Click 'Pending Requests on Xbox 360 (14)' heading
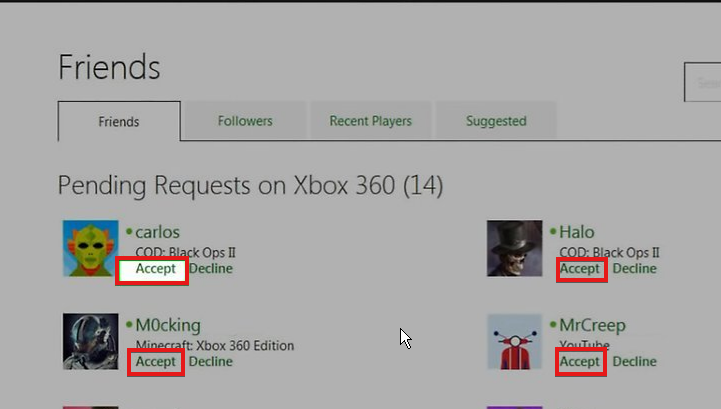Screen dimensions: 721x409 [251, 185]
